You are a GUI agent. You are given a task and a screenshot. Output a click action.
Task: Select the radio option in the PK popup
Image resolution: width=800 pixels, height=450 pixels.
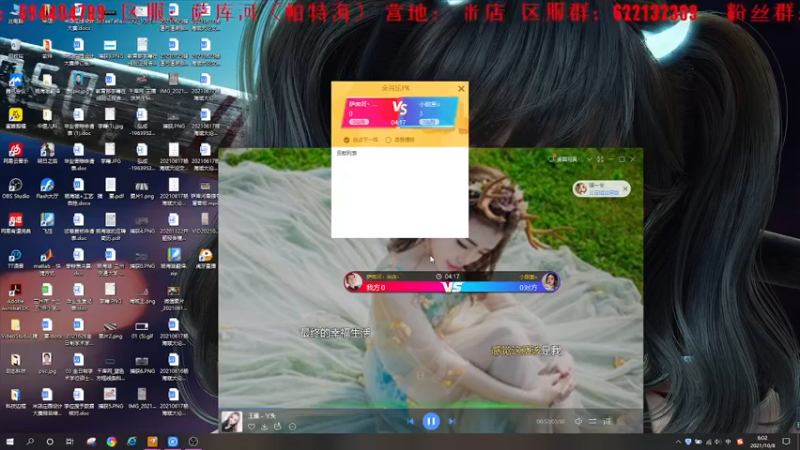click(388, 140)
